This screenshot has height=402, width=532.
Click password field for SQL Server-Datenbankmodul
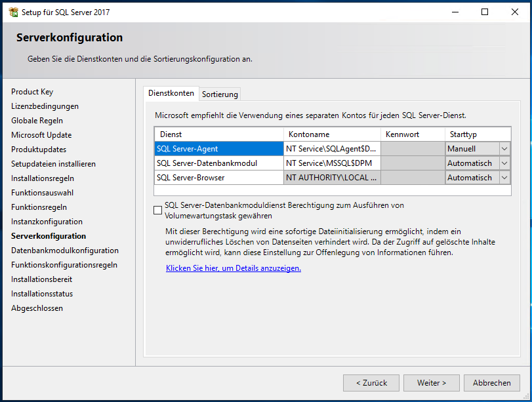tap(413, 163)
